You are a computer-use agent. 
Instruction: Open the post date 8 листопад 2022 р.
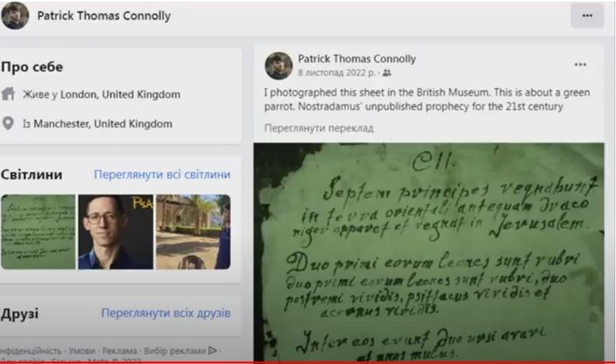(337, 73)
